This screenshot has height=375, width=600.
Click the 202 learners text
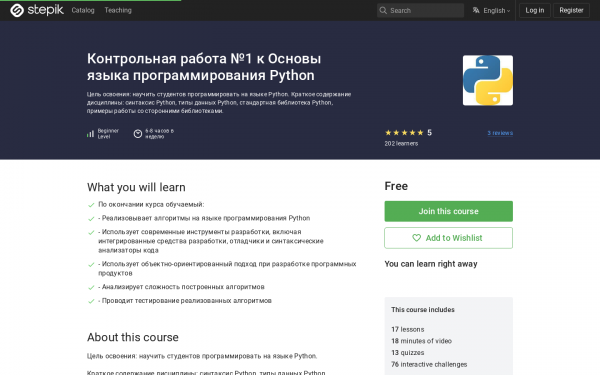[x=401, y=143]
